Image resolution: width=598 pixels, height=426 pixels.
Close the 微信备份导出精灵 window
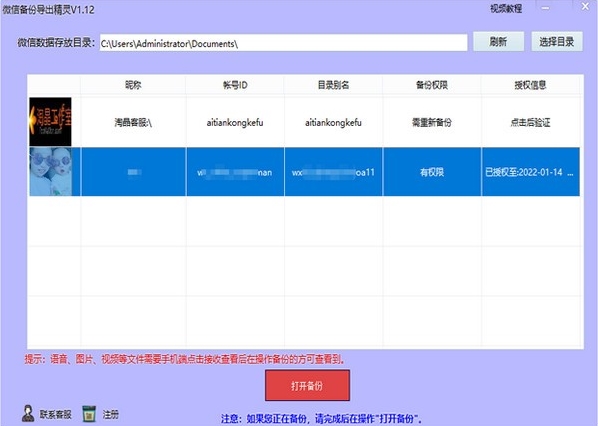[585, 6]
